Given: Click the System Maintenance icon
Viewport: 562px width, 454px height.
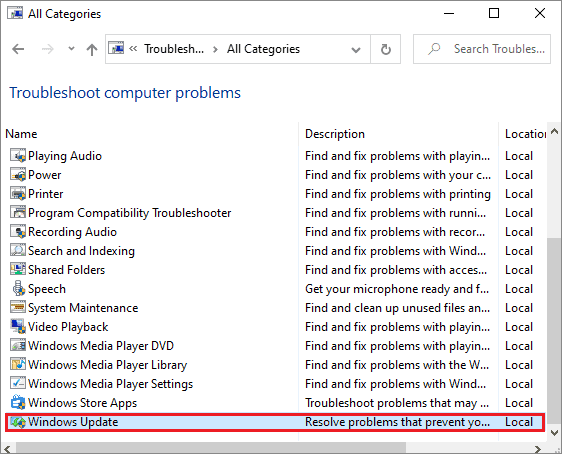Looking at the screenshot, I should (x=18, y=307).
